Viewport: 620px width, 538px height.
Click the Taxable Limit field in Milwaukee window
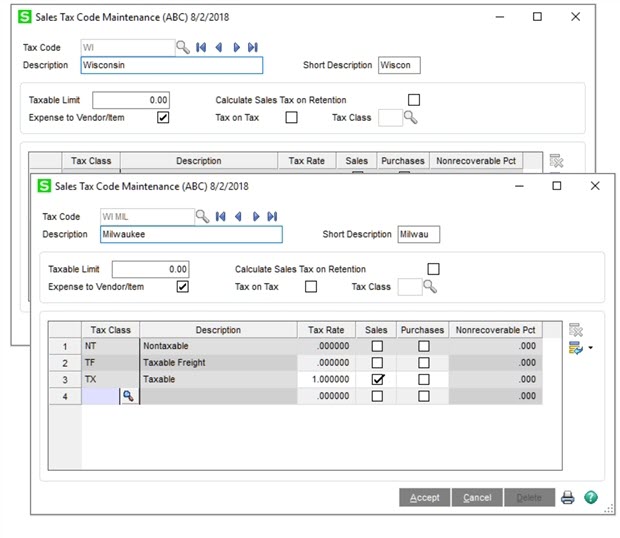150,269
